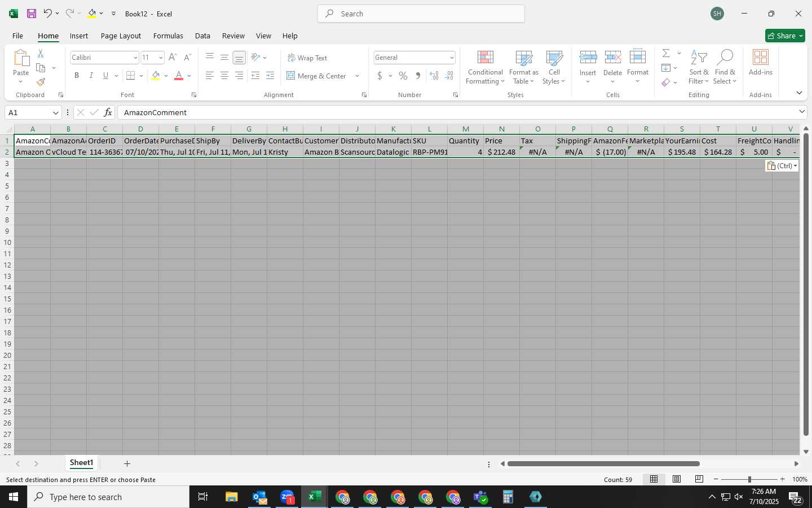Open the File tab
The image size is (812, 508).
[17, 36]
